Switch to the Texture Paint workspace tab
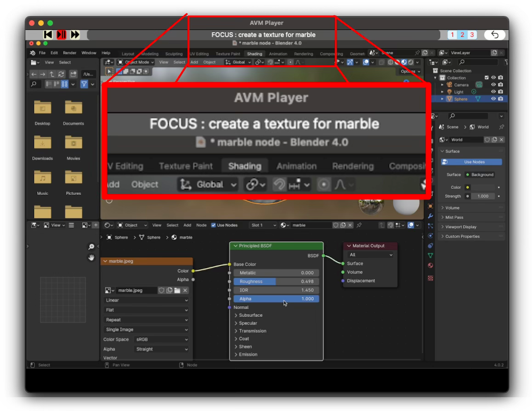Viewport: 532px width, 411px height. (x=228, y=54)
